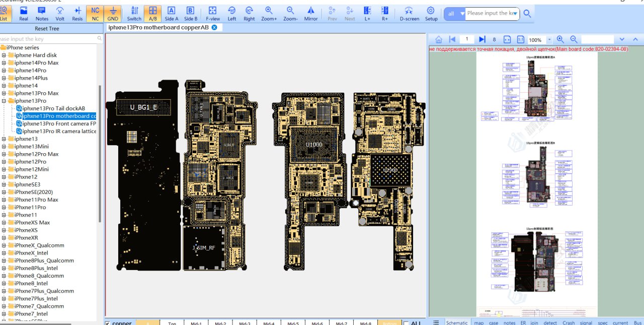Open the Crash tab
The image size is (644, 325).
569,323
